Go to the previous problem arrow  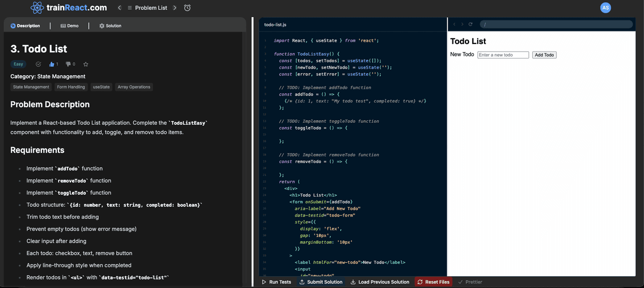coord(120,8)
